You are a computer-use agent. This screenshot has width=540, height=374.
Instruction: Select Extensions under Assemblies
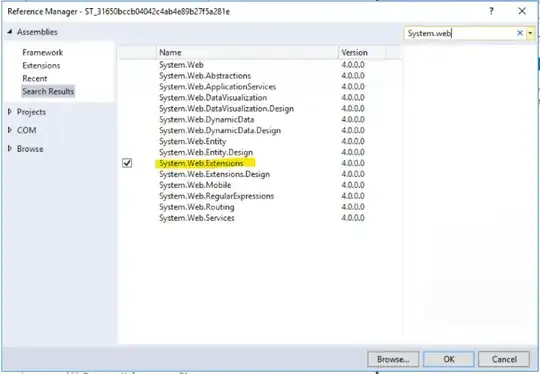tap(41, 65)
